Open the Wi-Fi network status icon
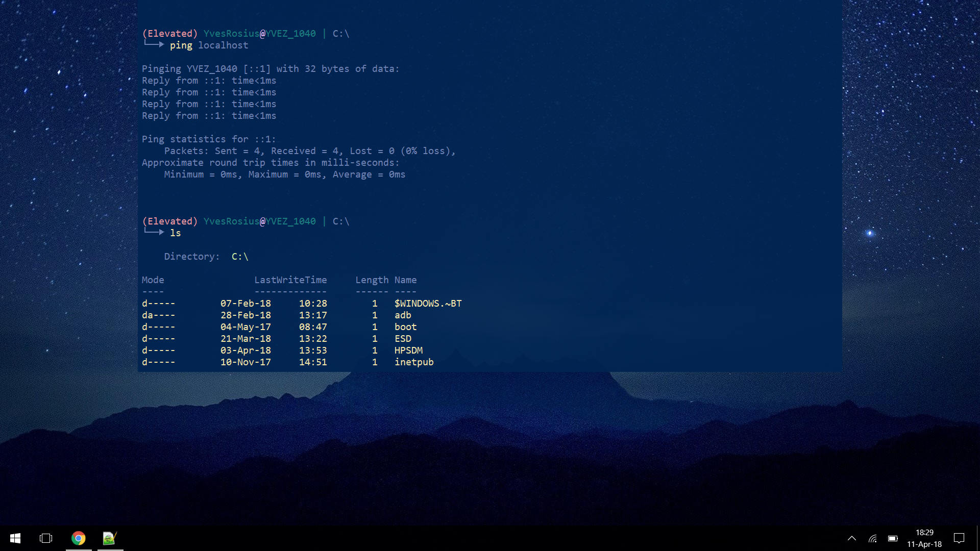Viewport: 980px width, 551px height. (x=873, y=538)
